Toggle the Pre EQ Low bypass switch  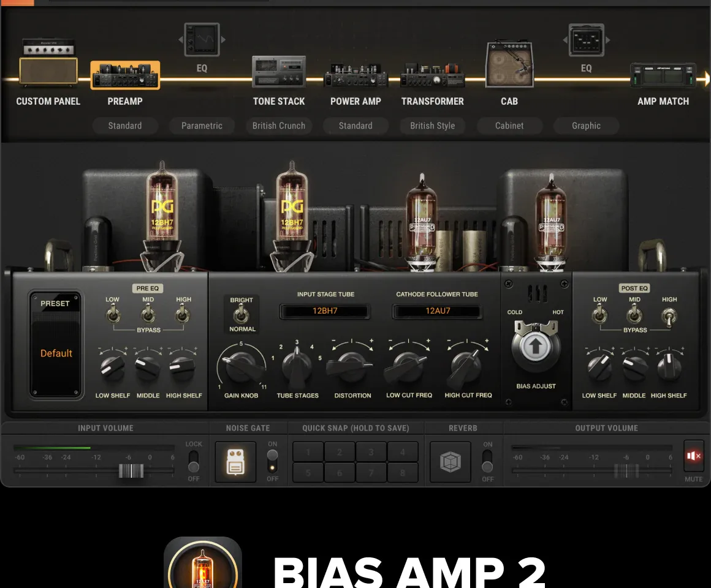click(x=112, y=314)
